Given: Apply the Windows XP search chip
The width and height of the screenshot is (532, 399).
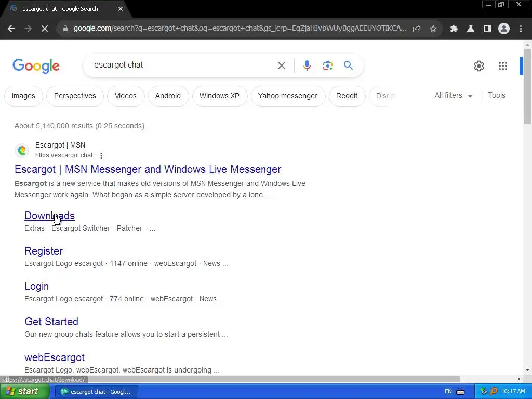Looking at the screenshot, I should (x=220, y=96).
